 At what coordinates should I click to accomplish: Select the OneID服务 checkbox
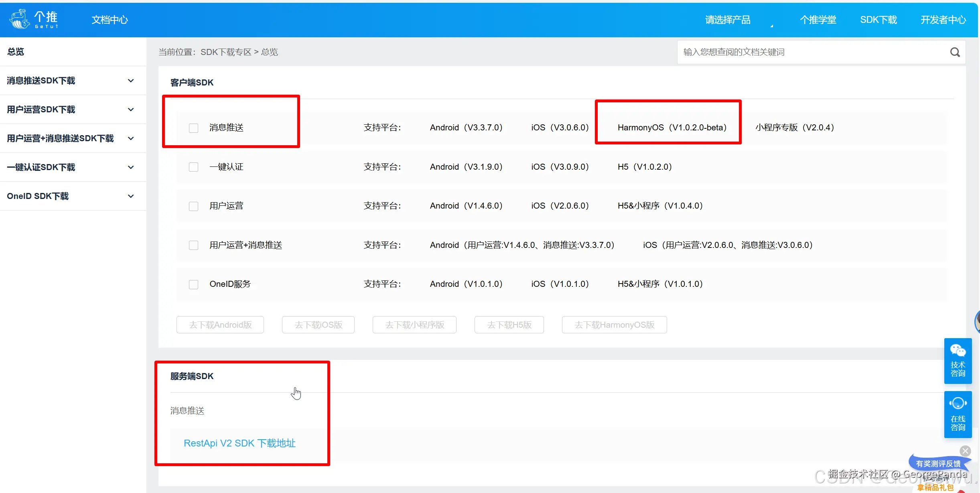(x=193, y=284)
